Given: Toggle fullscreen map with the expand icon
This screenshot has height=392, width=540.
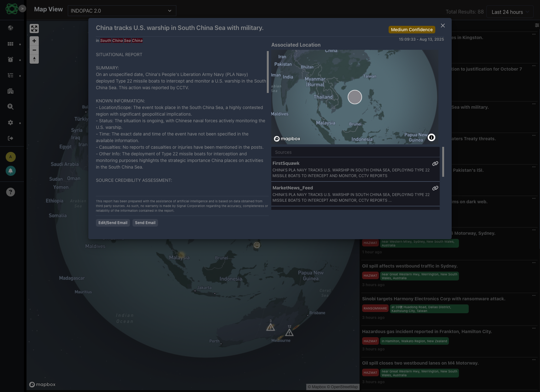Looking at the screenshot, I should [x=34, y=29].
